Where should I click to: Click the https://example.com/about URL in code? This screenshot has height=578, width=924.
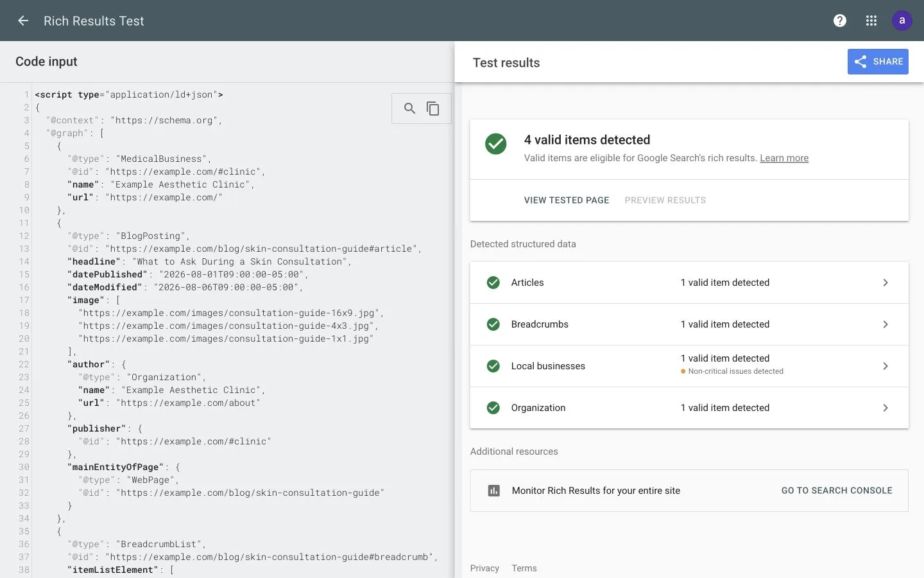(x=188, y=403)
